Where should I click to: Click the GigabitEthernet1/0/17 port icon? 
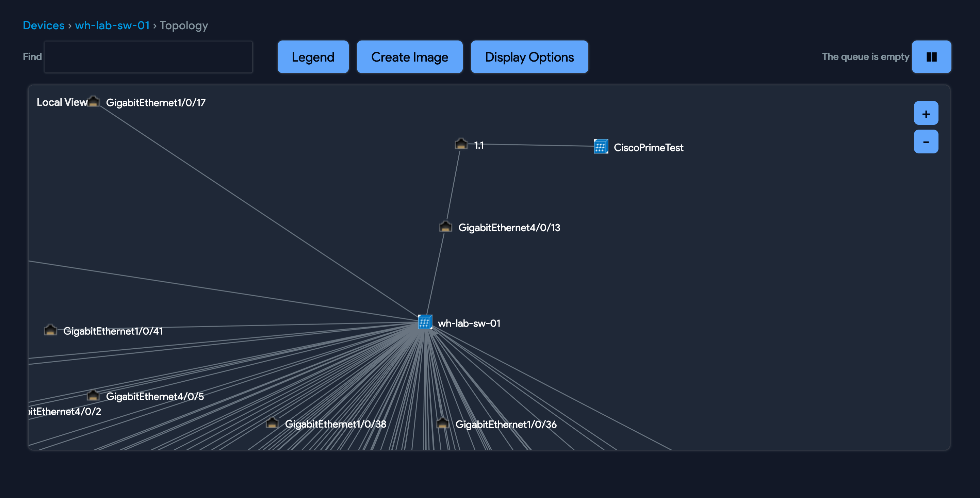point(94,102)
